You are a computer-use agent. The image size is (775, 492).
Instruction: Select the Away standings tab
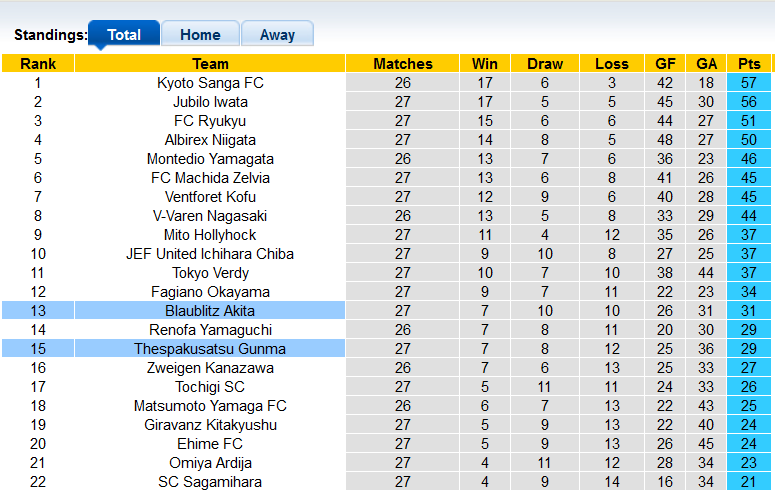277,34
